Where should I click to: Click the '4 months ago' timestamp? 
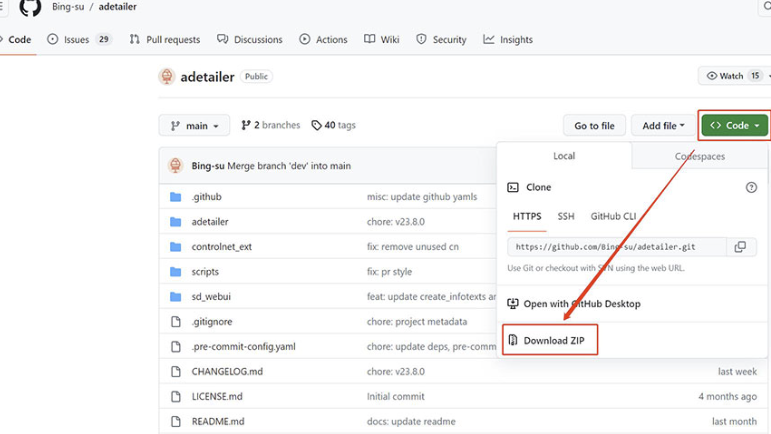coord(727,397)
